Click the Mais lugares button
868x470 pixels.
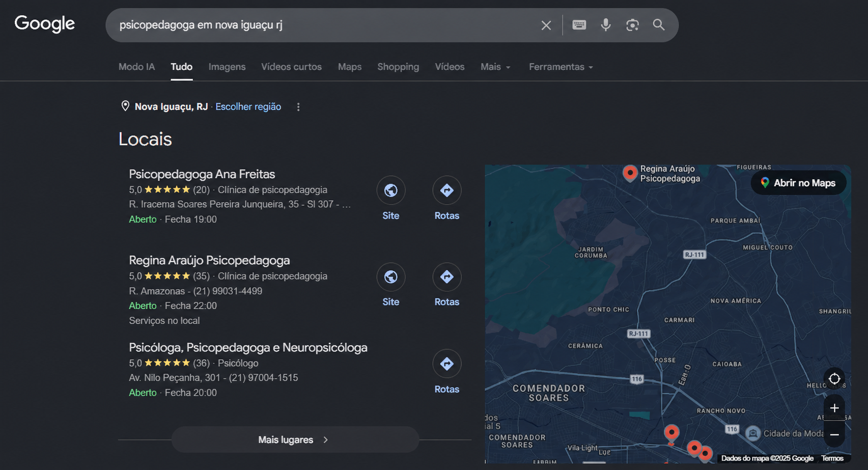(x=295, y=439)
